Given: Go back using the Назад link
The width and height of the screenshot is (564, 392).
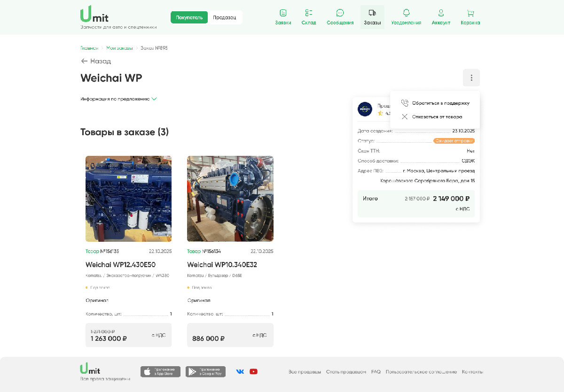Looking at the screenshot, I should tap(96, 61).
